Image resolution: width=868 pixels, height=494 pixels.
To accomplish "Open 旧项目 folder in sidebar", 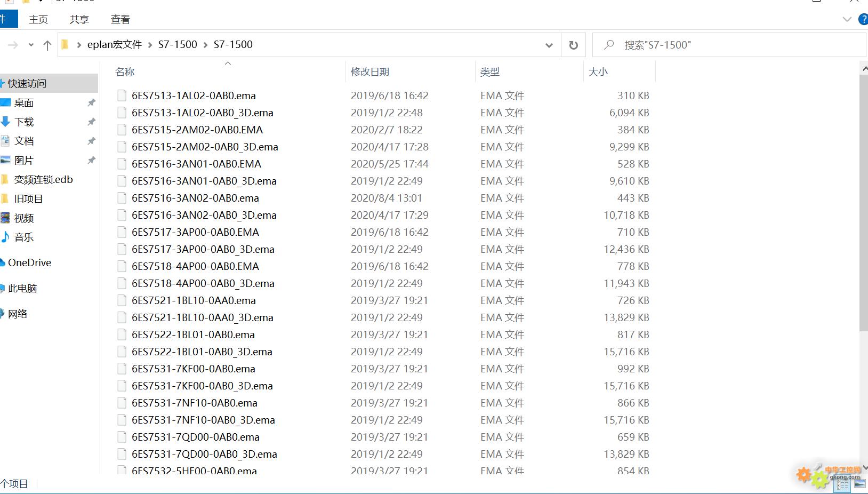I will point(28,198).
